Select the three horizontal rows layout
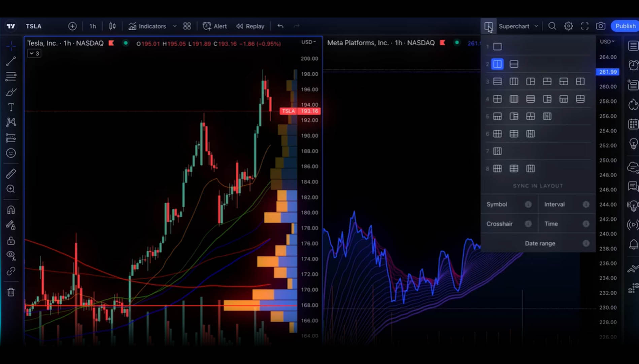 (x=497, y=82)
